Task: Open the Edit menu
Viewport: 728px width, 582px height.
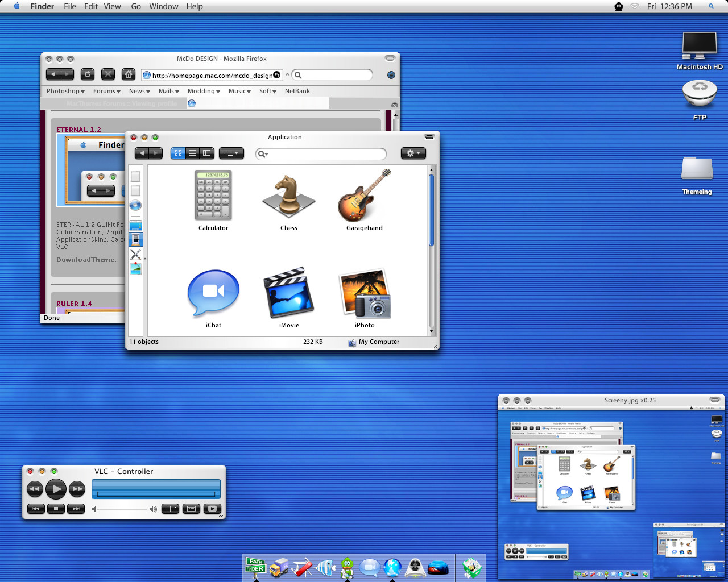Action: point(91,6)
